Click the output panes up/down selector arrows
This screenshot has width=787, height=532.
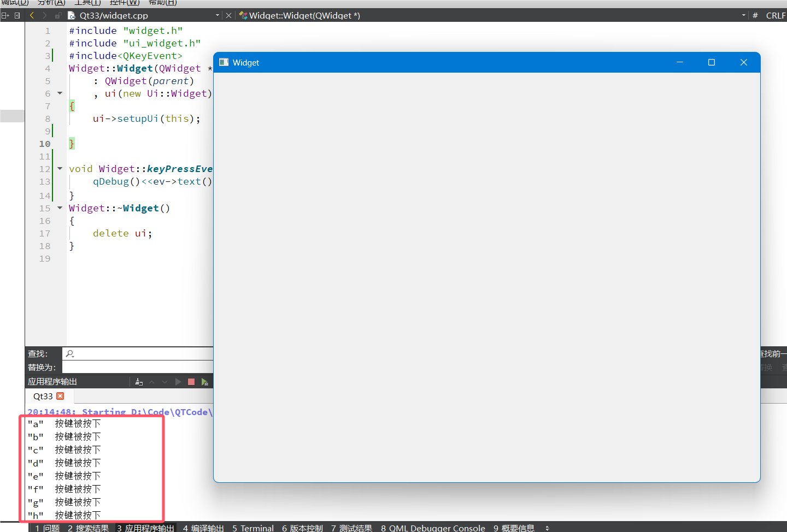[547, 528]
